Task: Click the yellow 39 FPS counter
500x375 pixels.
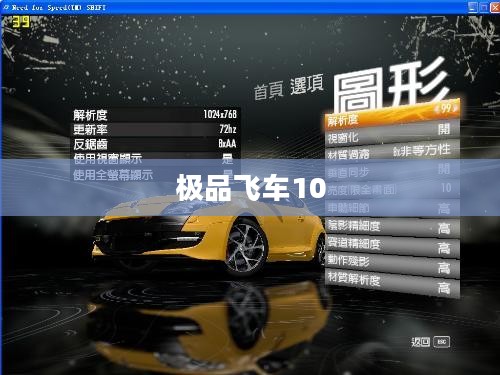Action: point(21,22)
